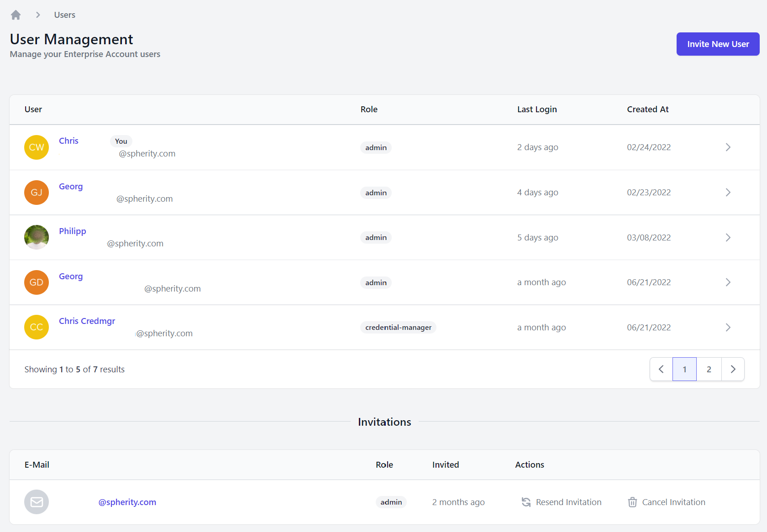Image resolution: width=767 pixels, height=532 pixels.
Task: Click the Invite New User button
Action: (717, 44)
